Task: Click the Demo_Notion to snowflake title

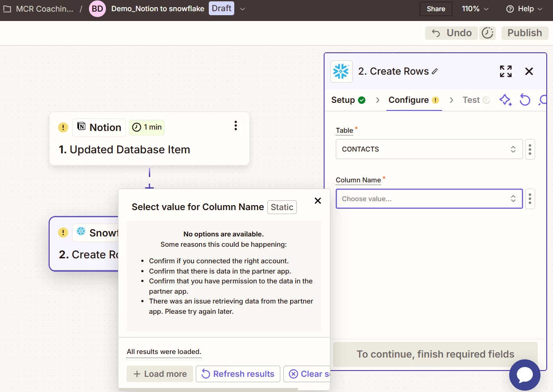Action: click(158, 8)
